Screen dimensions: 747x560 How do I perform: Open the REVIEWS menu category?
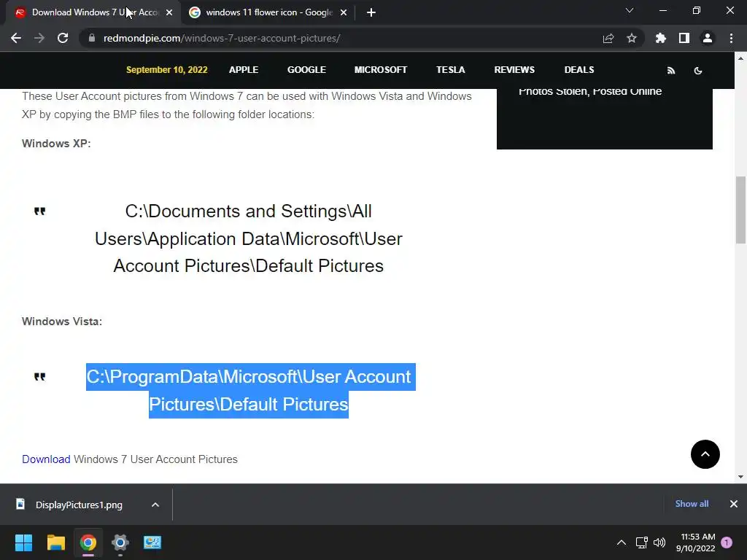pyautogui.click(x=514, y=69)
